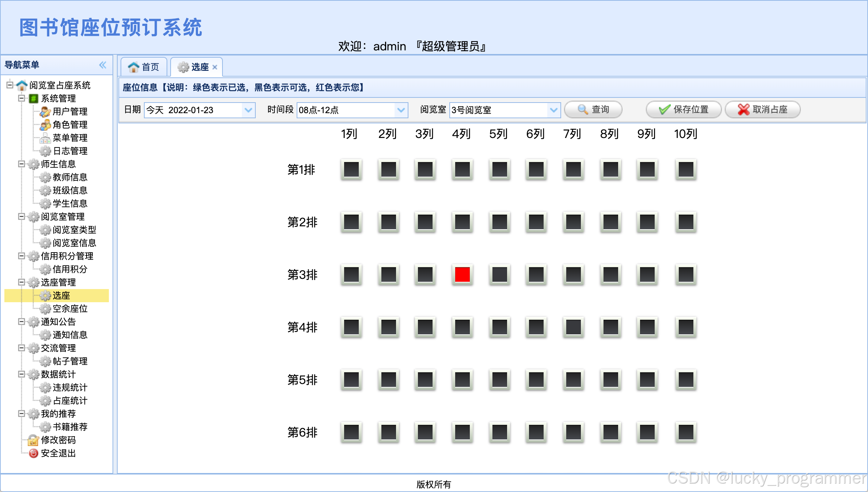Click the red 安全退出 power icon

(x=33, y=453)
